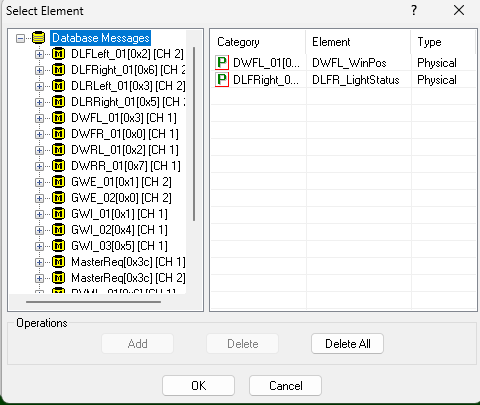480x405 pixels.
Task: Click the DLFLeft_01 message icon
Action: coord(59,54)
